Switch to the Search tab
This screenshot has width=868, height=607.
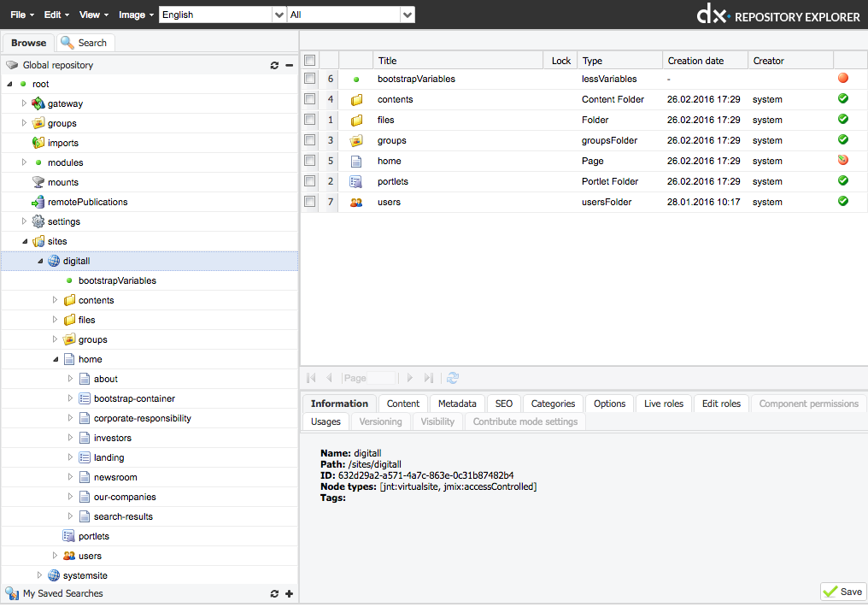[85, 43]
